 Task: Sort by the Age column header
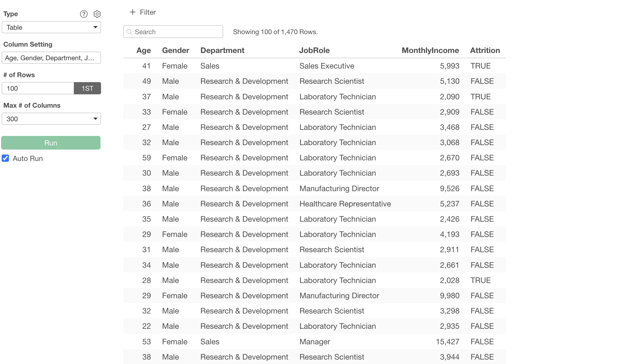coord(144,50)
